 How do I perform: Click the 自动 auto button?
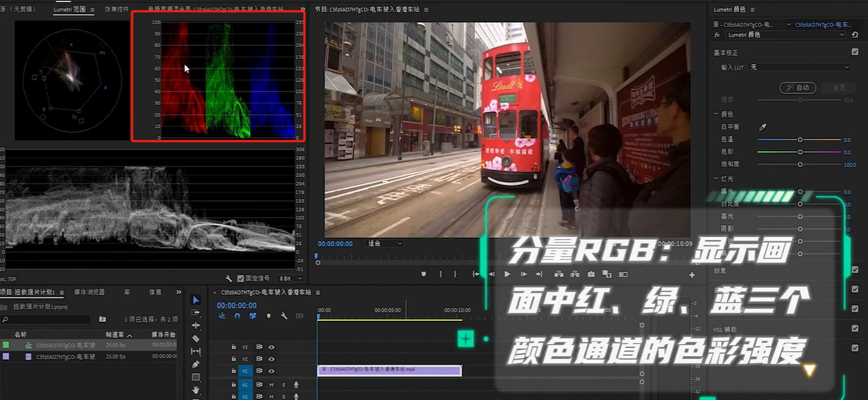798,88
